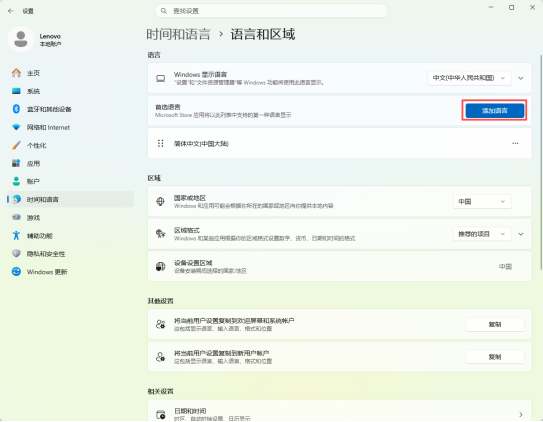Expand the 区域格式 row chevron

(520, 234)
